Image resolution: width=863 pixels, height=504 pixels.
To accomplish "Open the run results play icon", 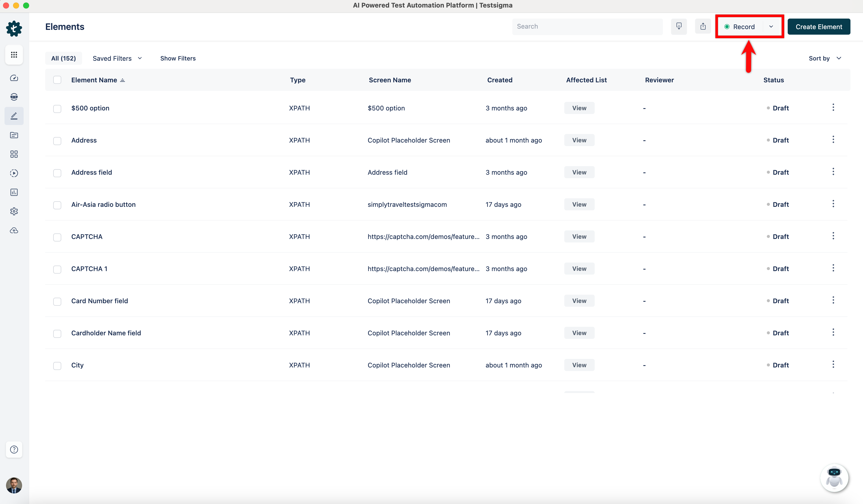I will [x=14, y=173].
